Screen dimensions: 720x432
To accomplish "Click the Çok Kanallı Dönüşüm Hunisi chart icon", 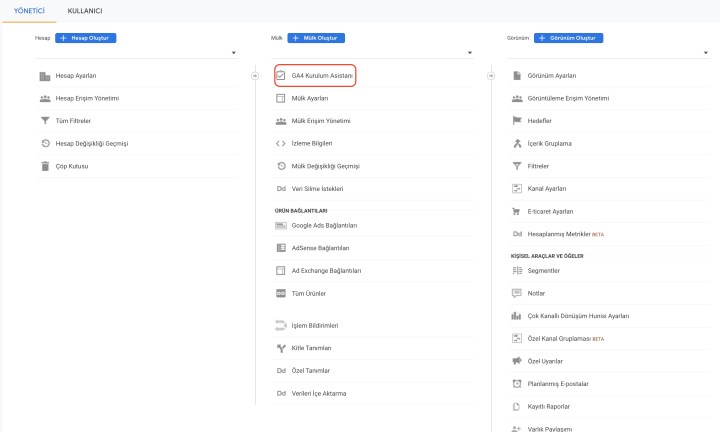I will (517, 316).
